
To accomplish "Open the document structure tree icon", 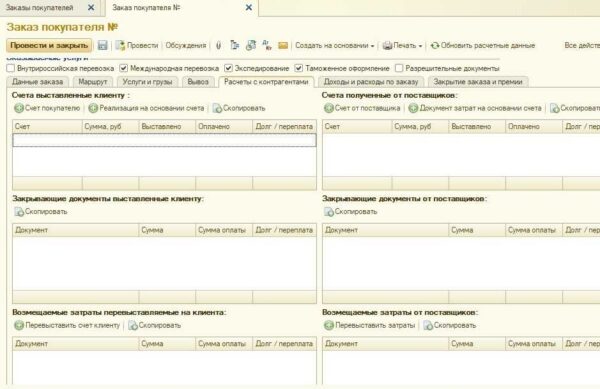I will [235, 46].
